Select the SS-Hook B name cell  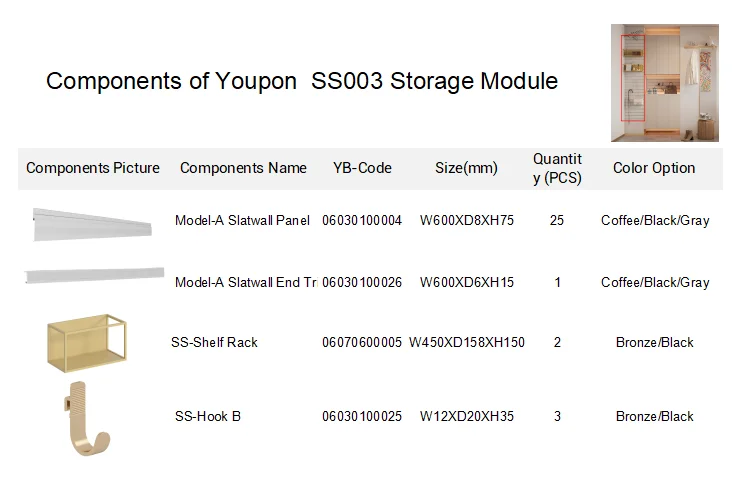click(x=207, y=416)
